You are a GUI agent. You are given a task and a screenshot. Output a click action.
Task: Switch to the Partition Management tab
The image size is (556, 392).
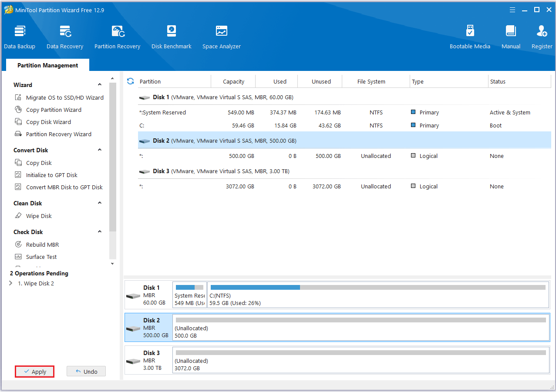click(x=47, y=65)
